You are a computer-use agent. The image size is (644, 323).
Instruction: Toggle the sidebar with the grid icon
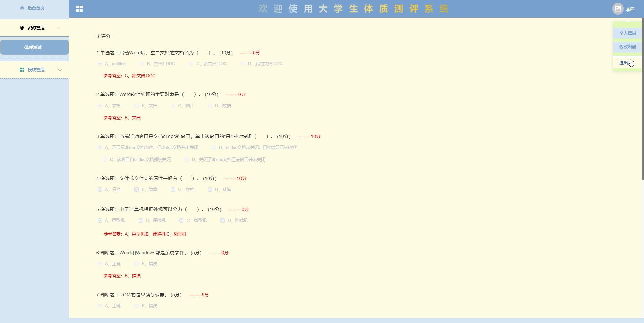click(x=79, y=9)
